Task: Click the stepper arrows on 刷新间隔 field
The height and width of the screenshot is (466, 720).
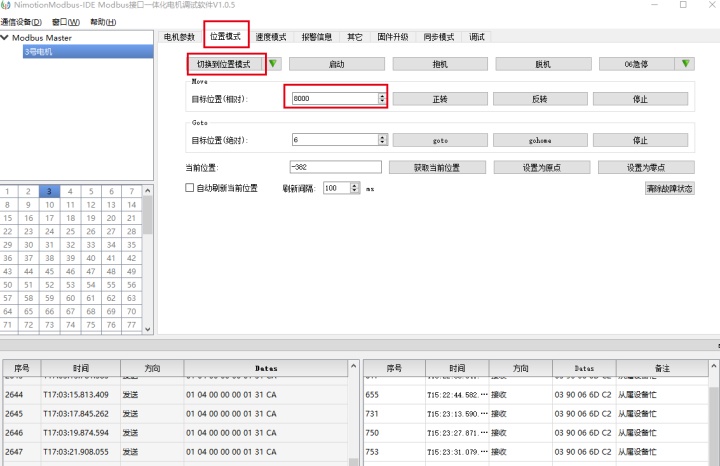Action: point(357,188)
